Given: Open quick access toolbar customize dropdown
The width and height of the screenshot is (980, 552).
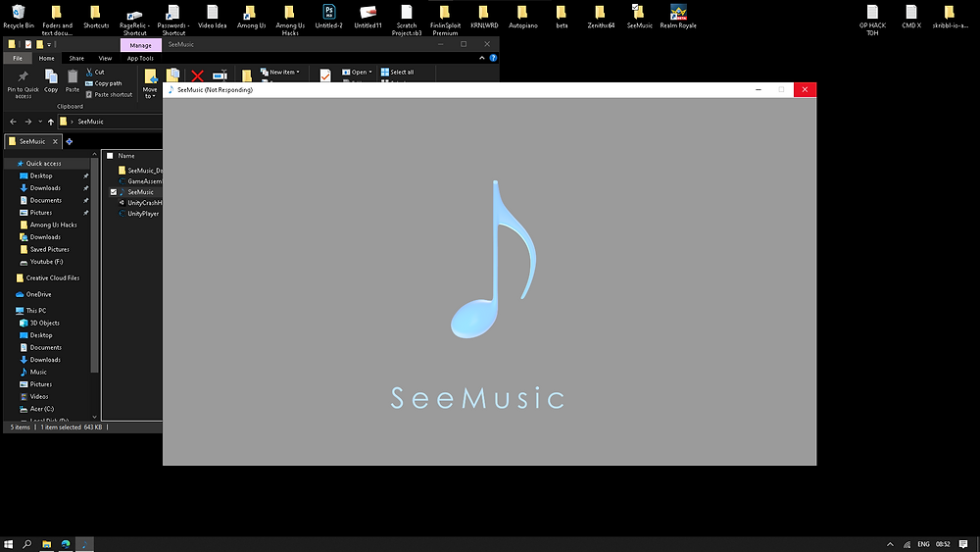Looking at the screenshot, I should point(49,44).
